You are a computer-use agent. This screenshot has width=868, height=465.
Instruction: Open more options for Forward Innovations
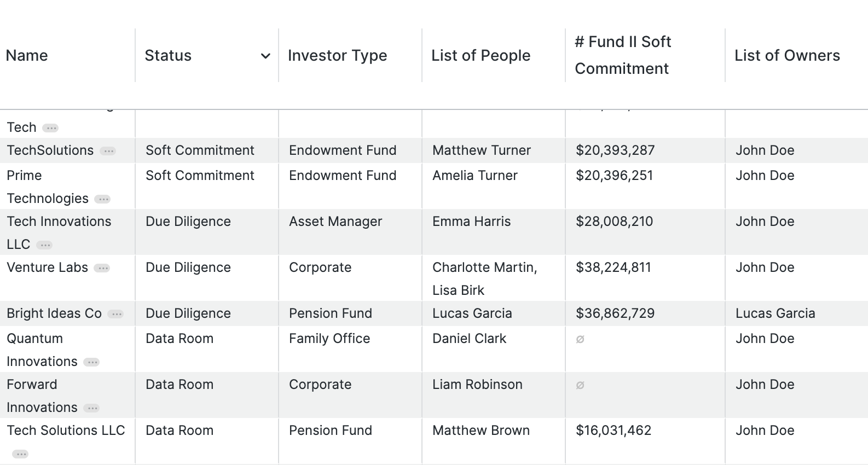[91, 408]
